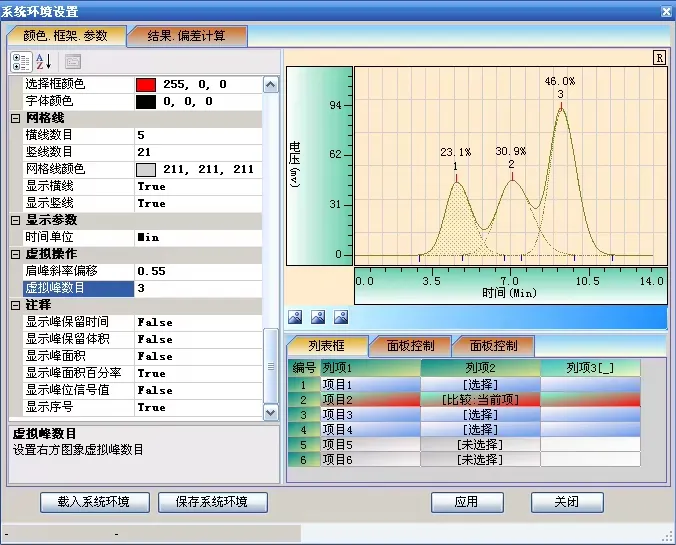676x545 pixels.
Task: Click the [选择] cell for 项目3
Action: pyautogui.click(x=480, y=415)
